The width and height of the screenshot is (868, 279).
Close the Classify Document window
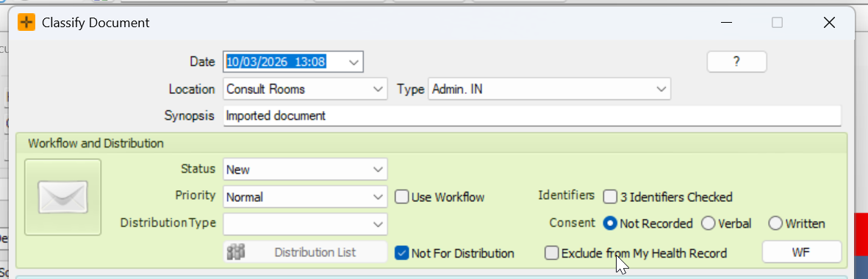tap(829, 23)
